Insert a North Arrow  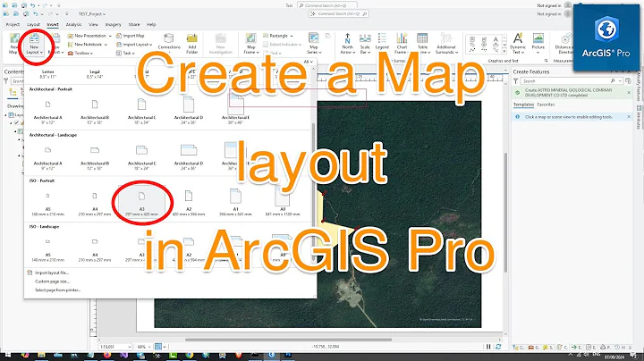click(347, 44)
